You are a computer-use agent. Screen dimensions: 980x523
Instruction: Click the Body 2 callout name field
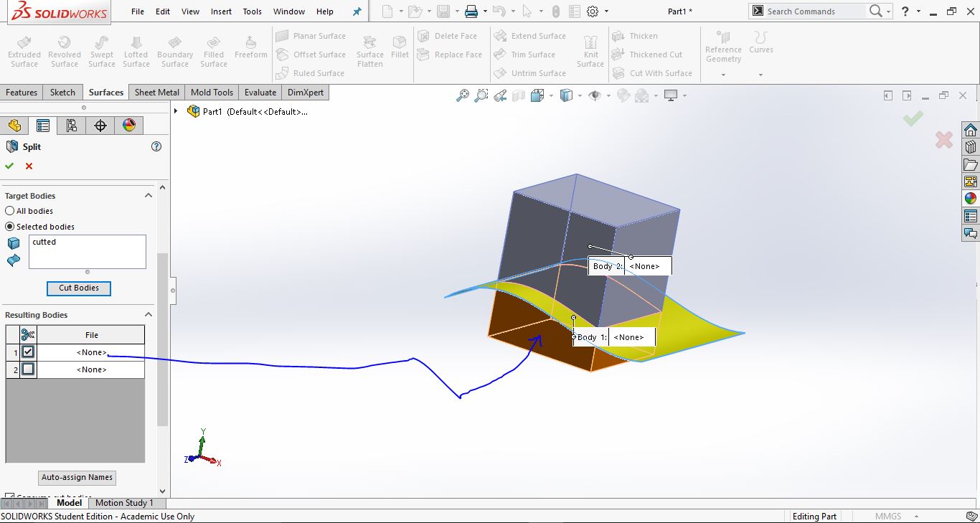click(x=648, y=266)
